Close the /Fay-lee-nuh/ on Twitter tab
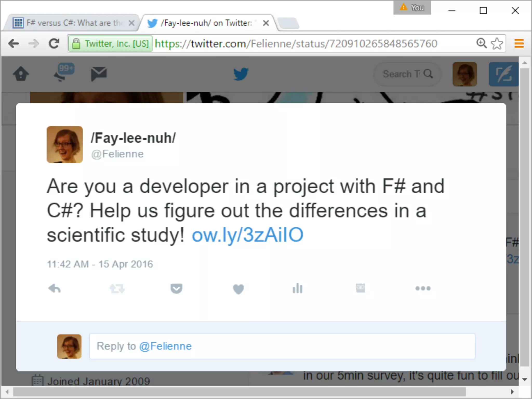 click(x=266, y=23)
